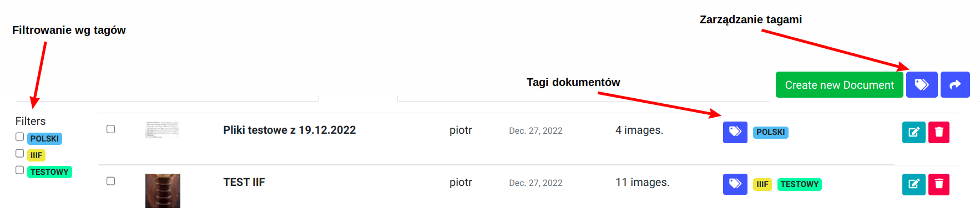Enable the TESTOWY filter checkbox

[x=20, y=170]
